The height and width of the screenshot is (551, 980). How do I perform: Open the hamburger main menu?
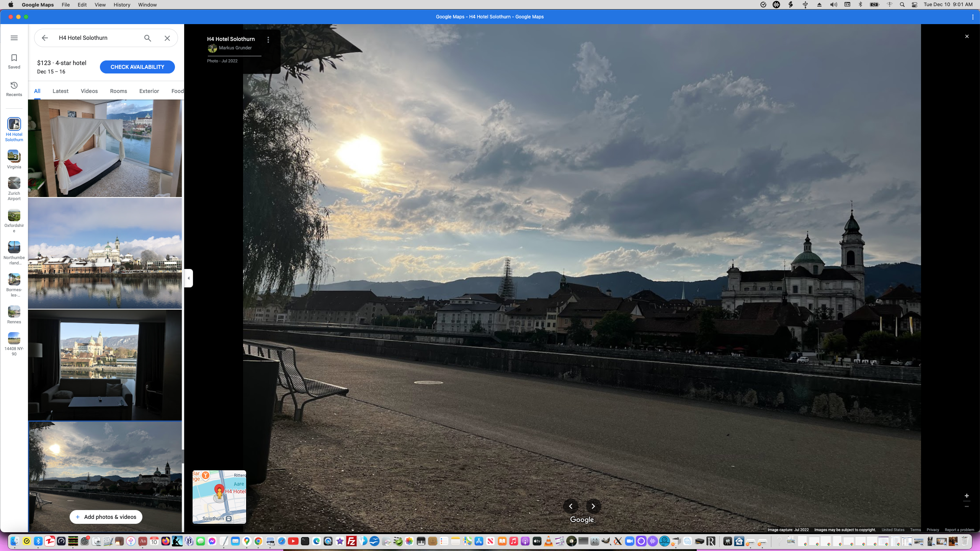tap(14, 38)
